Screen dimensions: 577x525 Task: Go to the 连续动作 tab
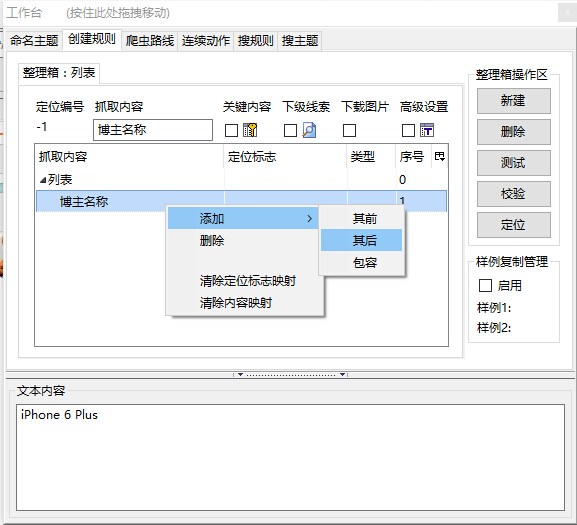coord(206,40)
